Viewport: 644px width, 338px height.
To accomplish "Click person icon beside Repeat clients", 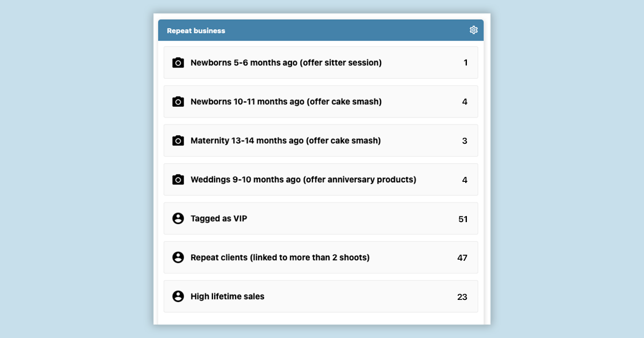I will click(x=178, y=258).
